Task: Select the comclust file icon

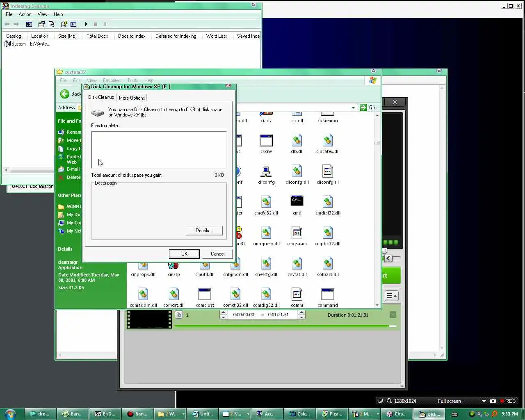Action: pyautogui.click(x=205, y=294)
